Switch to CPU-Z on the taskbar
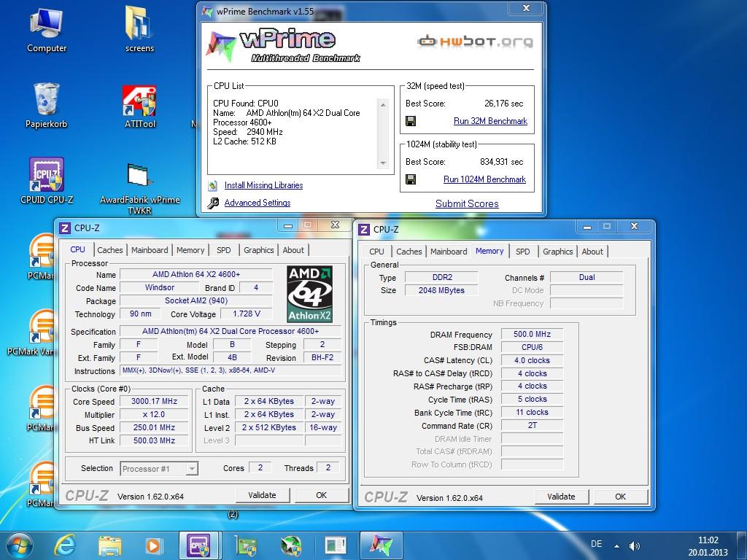The width and height of the screenshot is (747, 560). click(198, 545)
